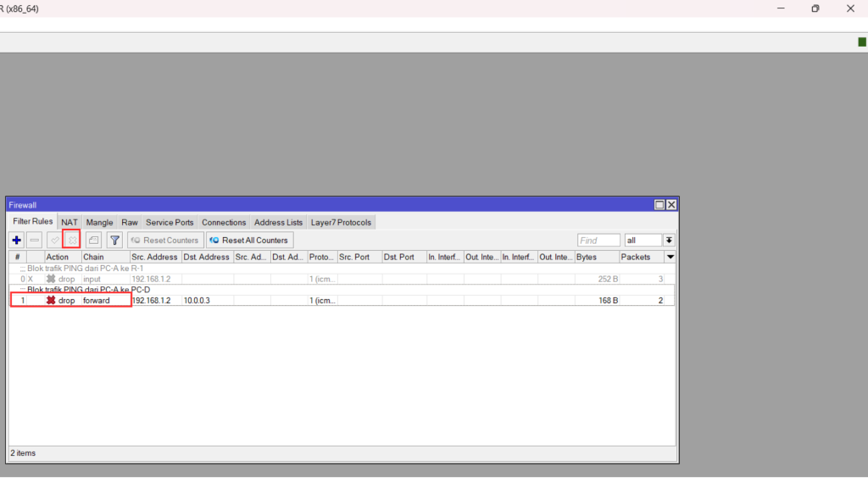Open the Mangle tab
Image resolution: width=868 pixels, height=488 pixels.
click(99, 223)
